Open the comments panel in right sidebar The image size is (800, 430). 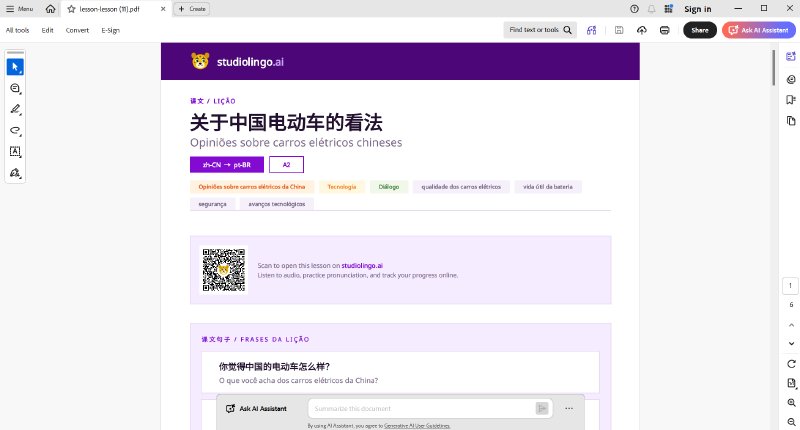pyautogui.click(x=790, y=79)
